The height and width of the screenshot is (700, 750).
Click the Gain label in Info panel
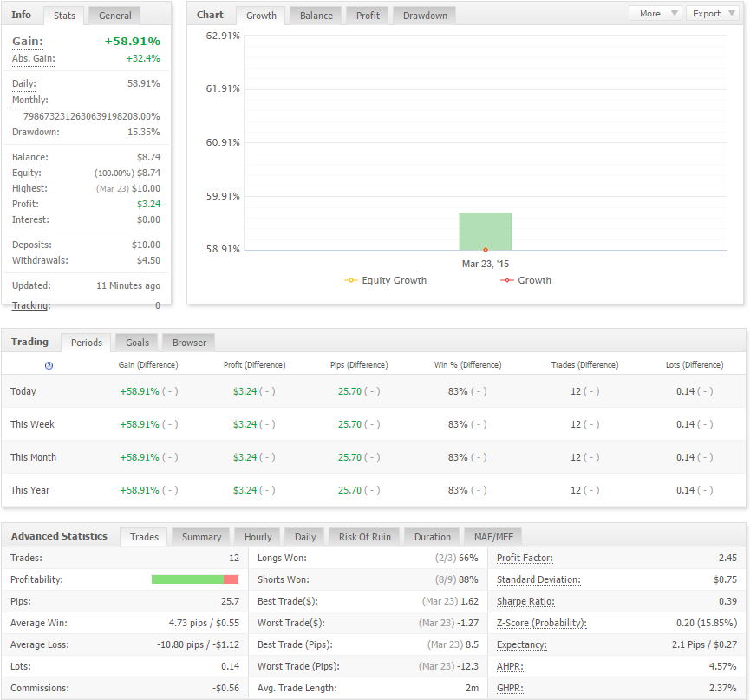(28, 42)
